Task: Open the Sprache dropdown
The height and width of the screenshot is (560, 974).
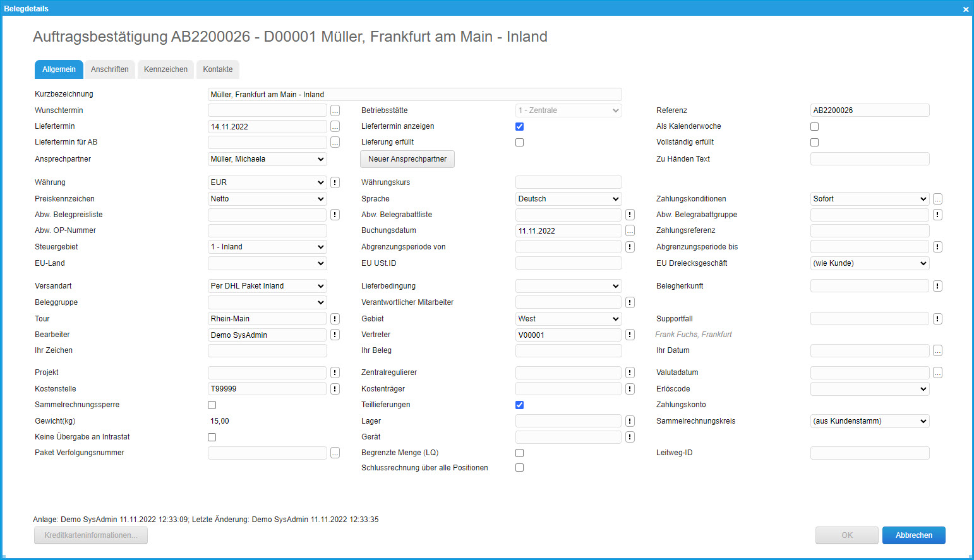Action: click(x=568, y=199)
